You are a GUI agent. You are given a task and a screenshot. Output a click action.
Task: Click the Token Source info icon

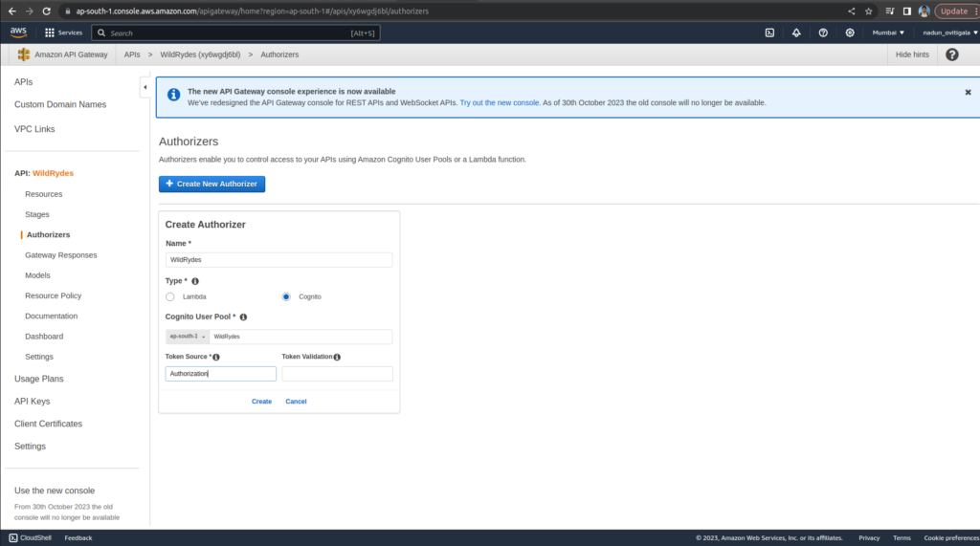tap(216, 357)
